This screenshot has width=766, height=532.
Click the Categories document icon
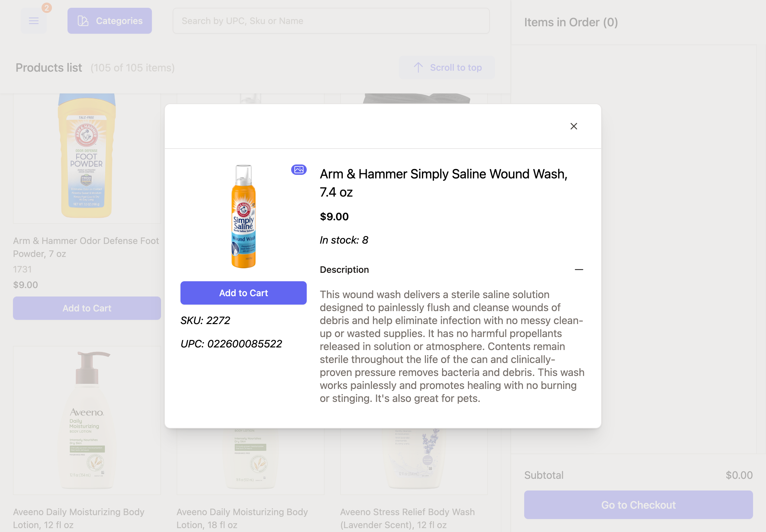point(82,20)
